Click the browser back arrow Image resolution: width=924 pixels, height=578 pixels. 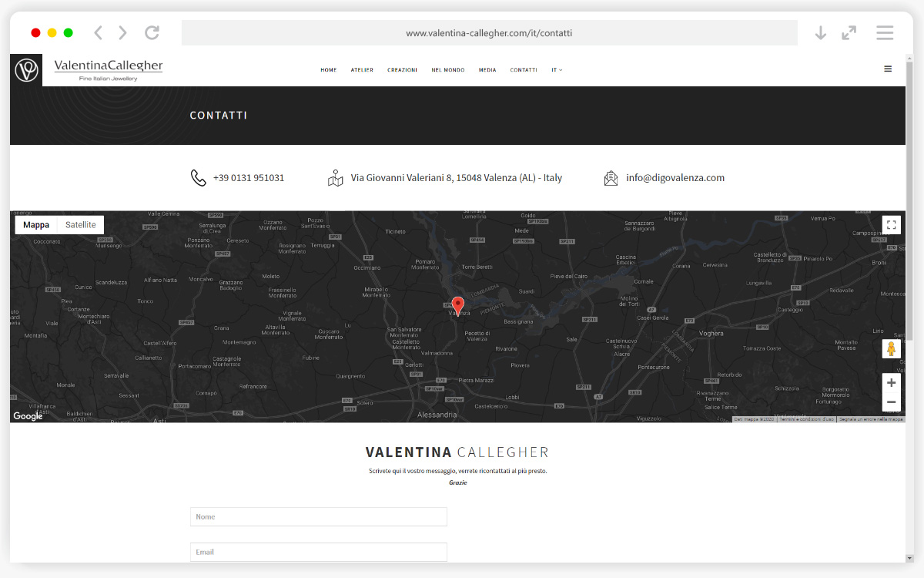pyautogui.click(x=98, y=32)
